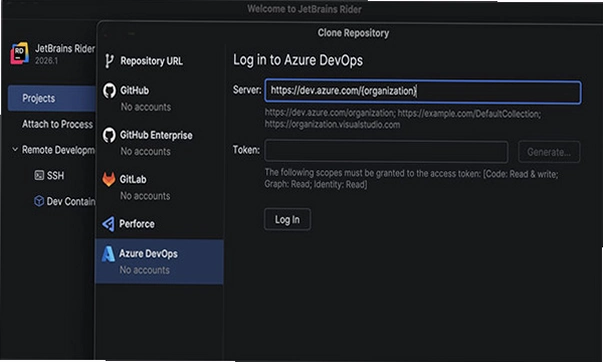The image size is (603, 362).
Task: Select the Perforce clone source
Action: coord(159,224)
